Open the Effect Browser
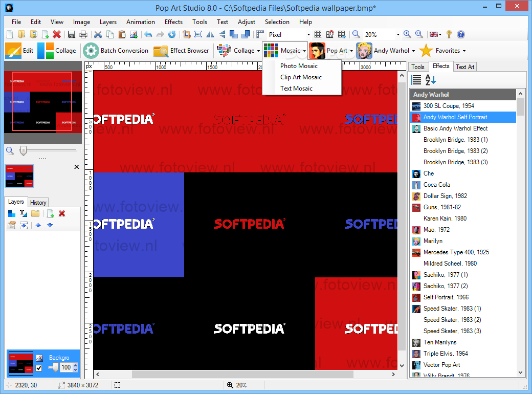Viewport: 532px width, 394px height. (181, 51)
